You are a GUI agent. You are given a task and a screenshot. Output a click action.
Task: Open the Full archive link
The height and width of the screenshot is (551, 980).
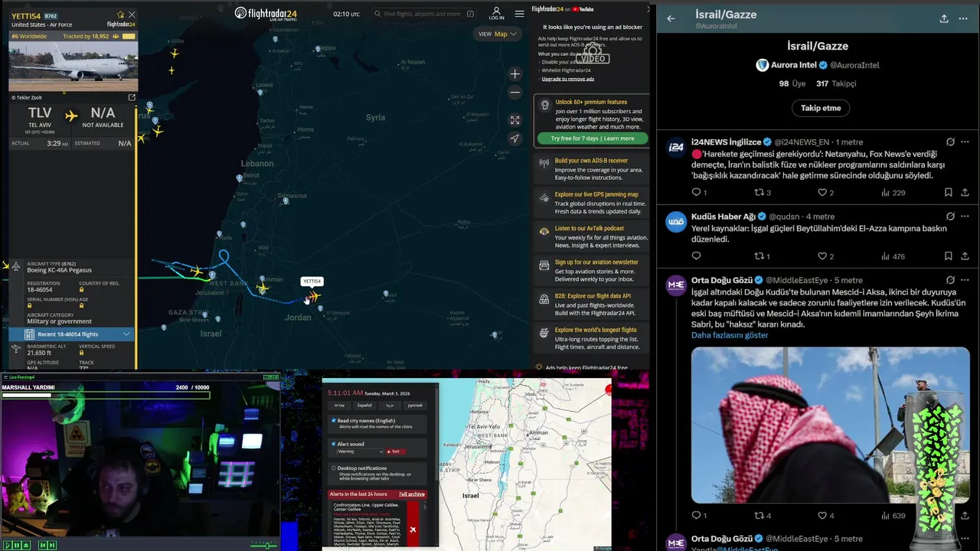412,494
